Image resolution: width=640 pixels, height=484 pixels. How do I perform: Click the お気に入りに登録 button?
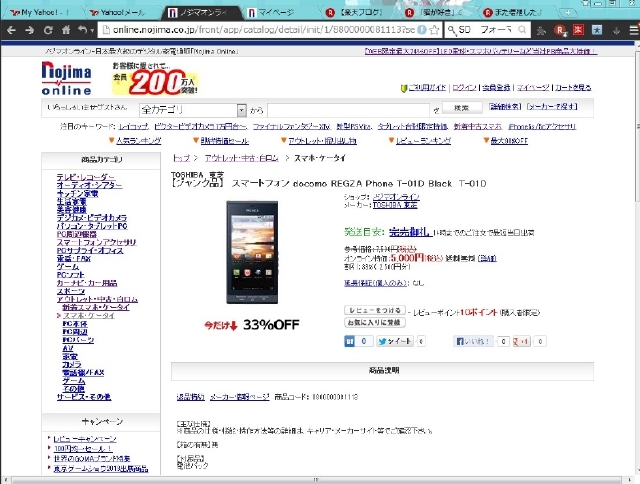(374, 323)
